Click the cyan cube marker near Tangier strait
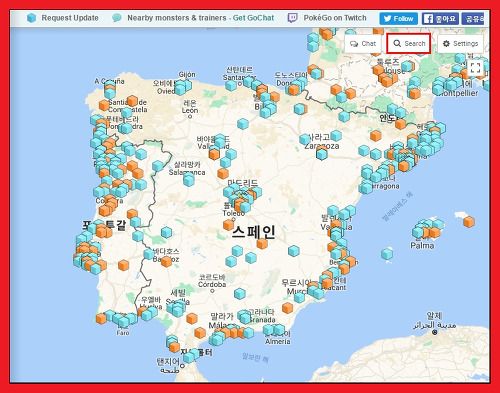 [189, 358]
